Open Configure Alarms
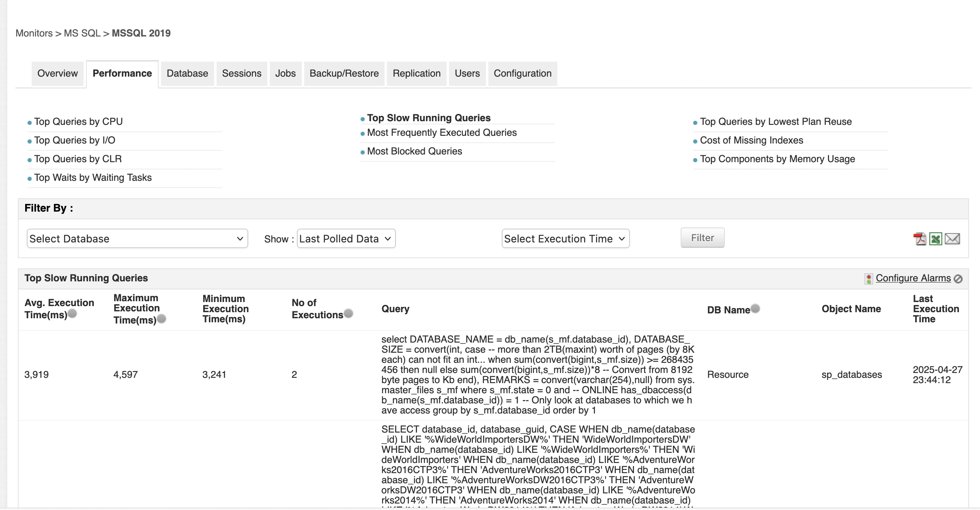The image size is (980, 510). 913,278
